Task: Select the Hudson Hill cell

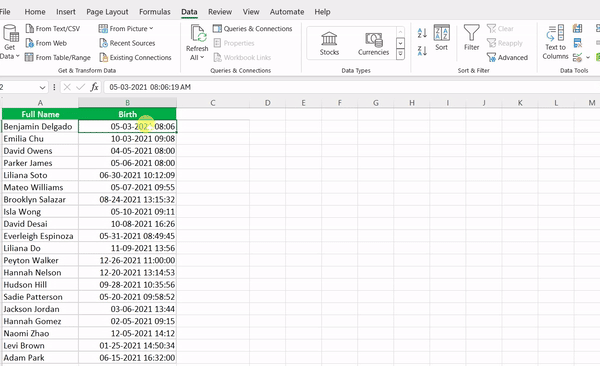Action: [40, 285]
